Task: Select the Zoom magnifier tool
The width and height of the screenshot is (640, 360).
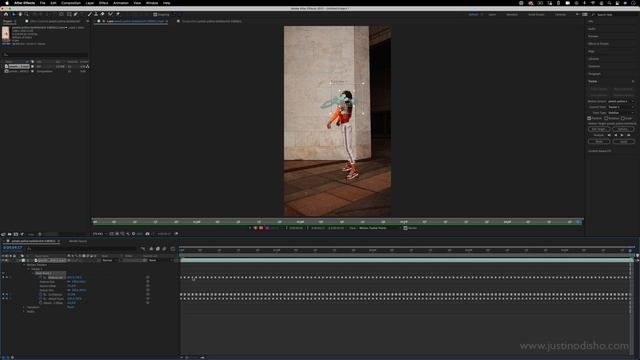Action: point(27,14)
